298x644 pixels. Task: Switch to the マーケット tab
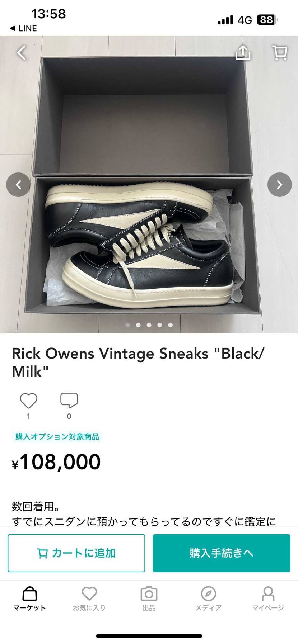(30, 599)
